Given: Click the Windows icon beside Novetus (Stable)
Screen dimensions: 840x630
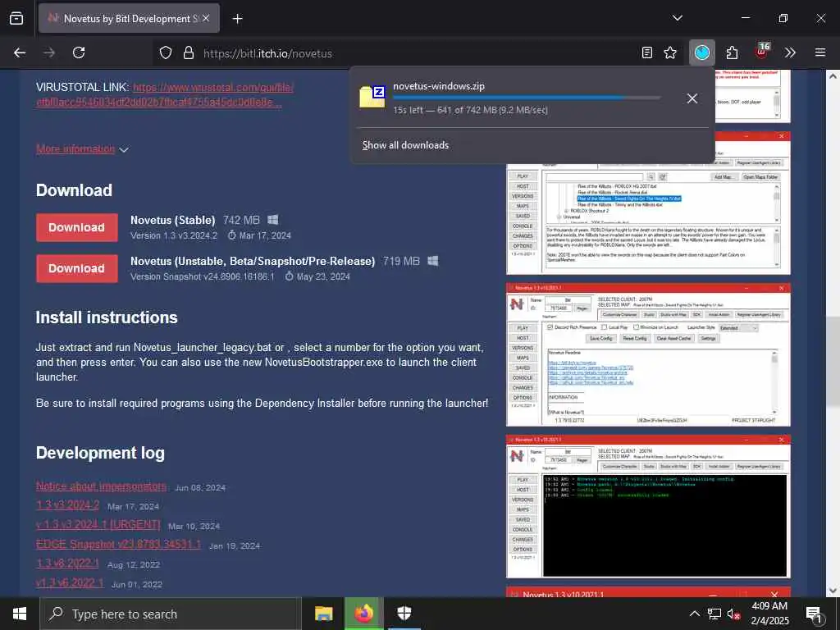Looking at the screenshot, I should (x=272, y=220).
